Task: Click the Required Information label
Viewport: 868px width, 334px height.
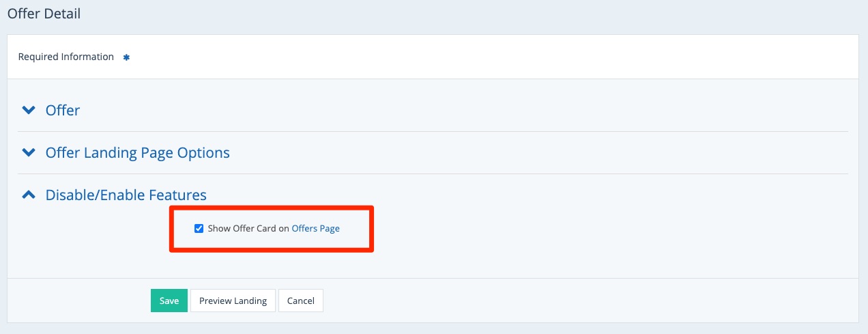Action: [x=66, y=57]
